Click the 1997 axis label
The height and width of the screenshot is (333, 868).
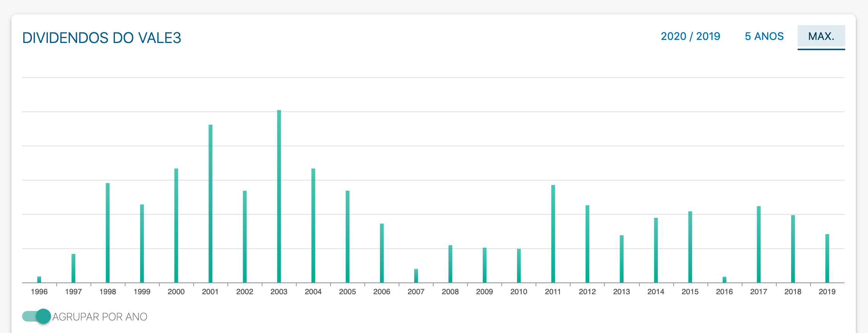click(x=73, y=292)
